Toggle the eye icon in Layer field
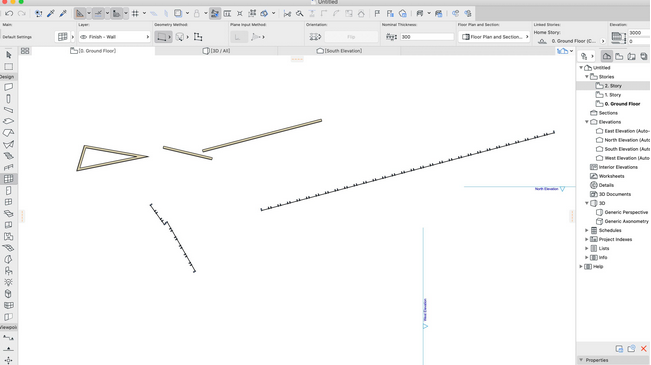 coord(83,37)
